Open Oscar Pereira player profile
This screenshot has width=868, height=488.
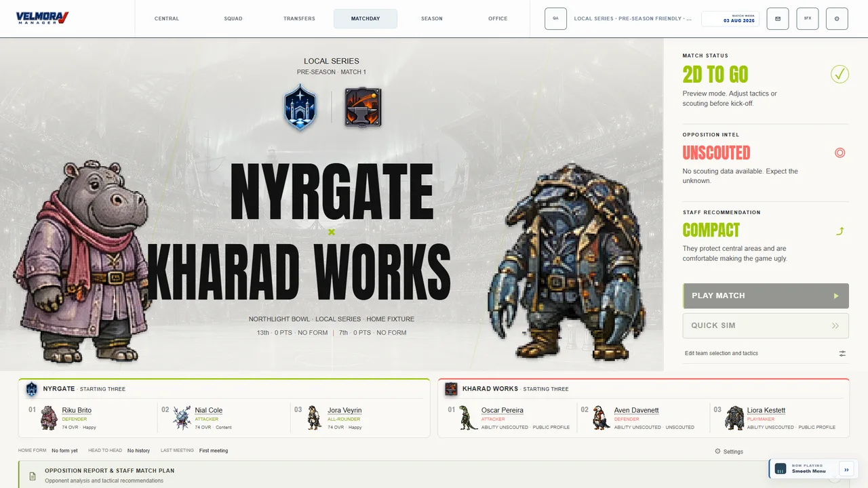[502, 410]
